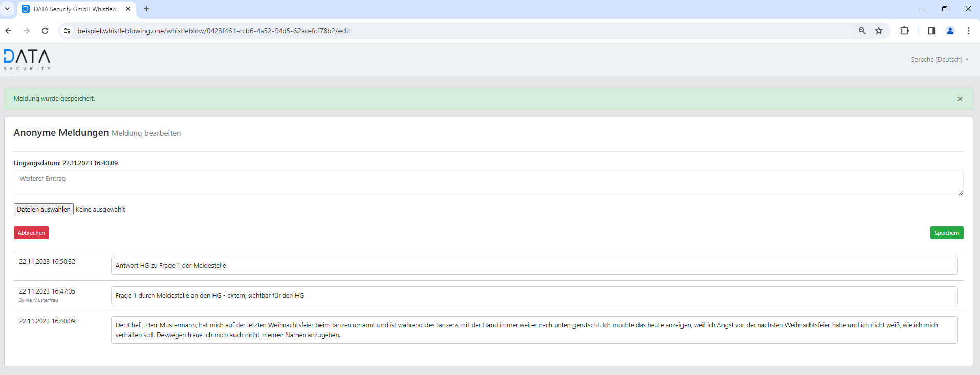980x375 pixels.
Task: Click the Antwort HG zu Frage 1 entry
Action: 534,265
